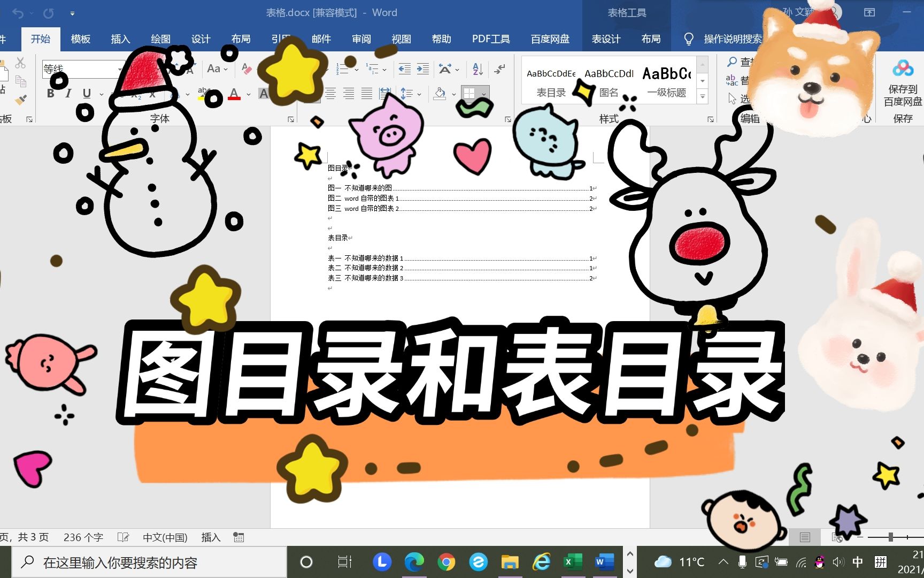This screenshot has width=924, height=578.
Task: Open Font dialog launcher
Action: pyautogui.click(x=290, y=119)
